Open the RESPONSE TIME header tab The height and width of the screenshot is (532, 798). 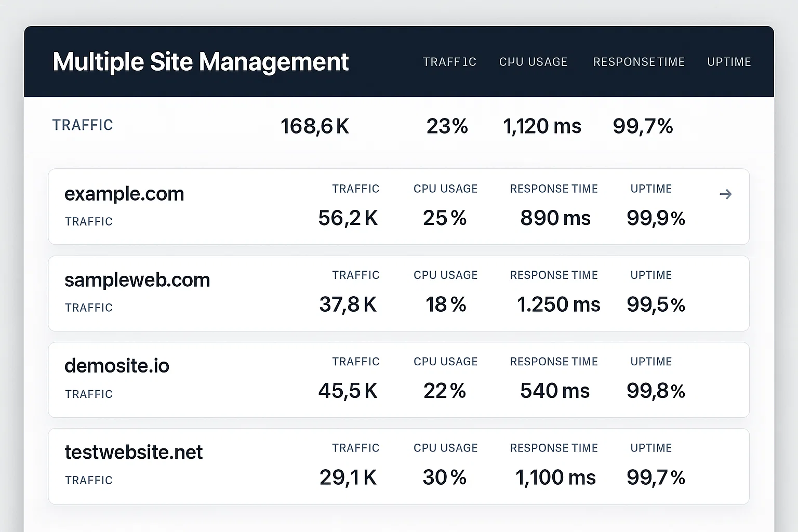click(639, 62)
